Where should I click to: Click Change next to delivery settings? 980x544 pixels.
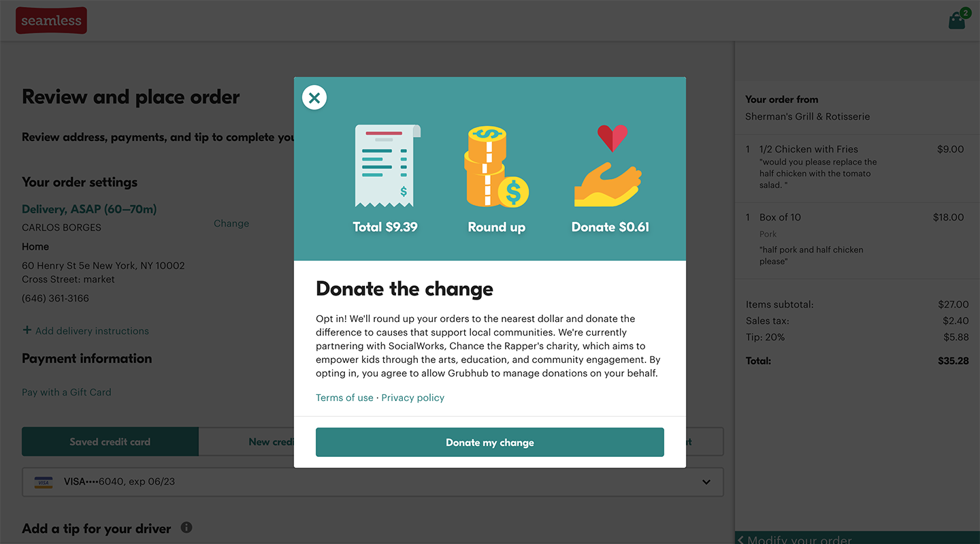pos(231,223)
